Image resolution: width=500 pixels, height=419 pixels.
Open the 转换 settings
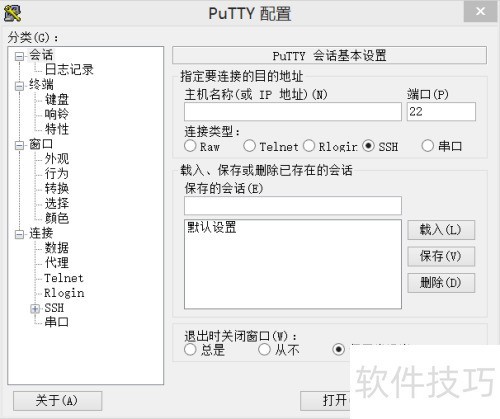[x=57, y=188]
